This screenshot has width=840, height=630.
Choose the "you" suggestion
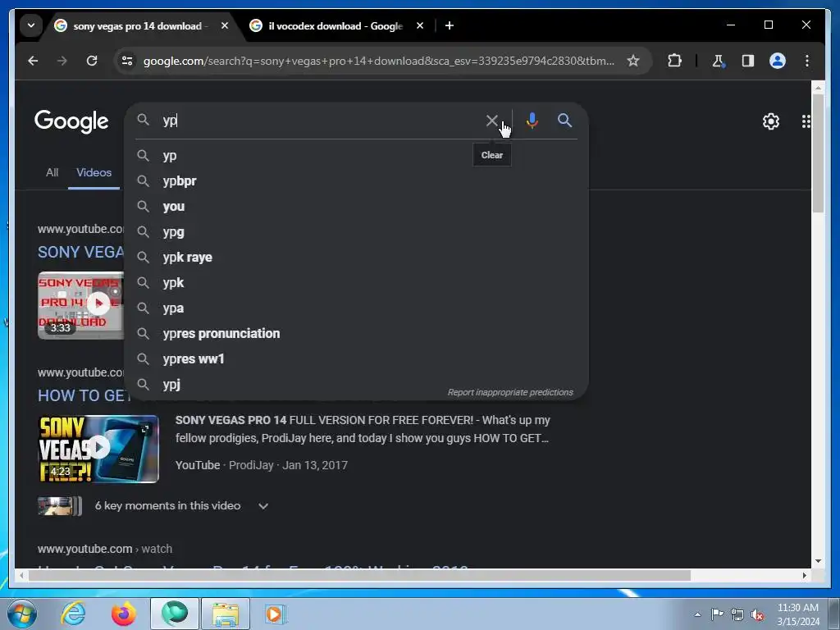pyautogui.click(x=356, y=206)
